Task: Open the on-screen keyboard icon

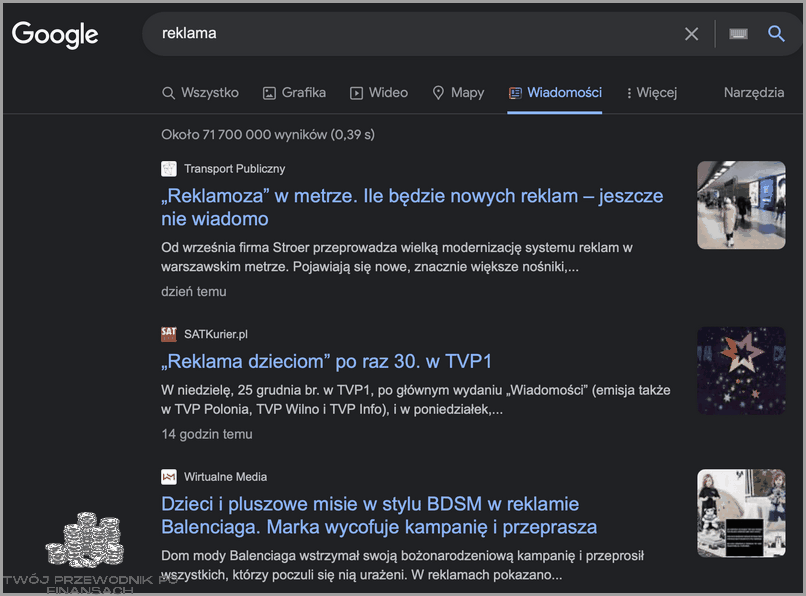Action: 737,33
